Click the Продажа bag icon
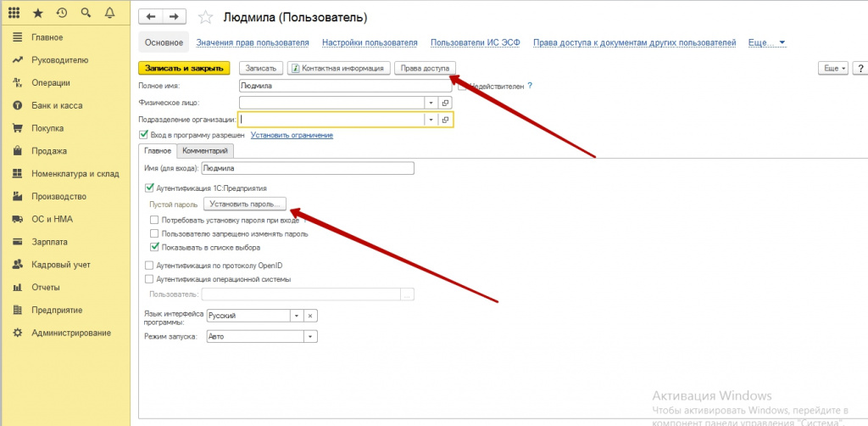The image size is (868, 426). [18, 151]
